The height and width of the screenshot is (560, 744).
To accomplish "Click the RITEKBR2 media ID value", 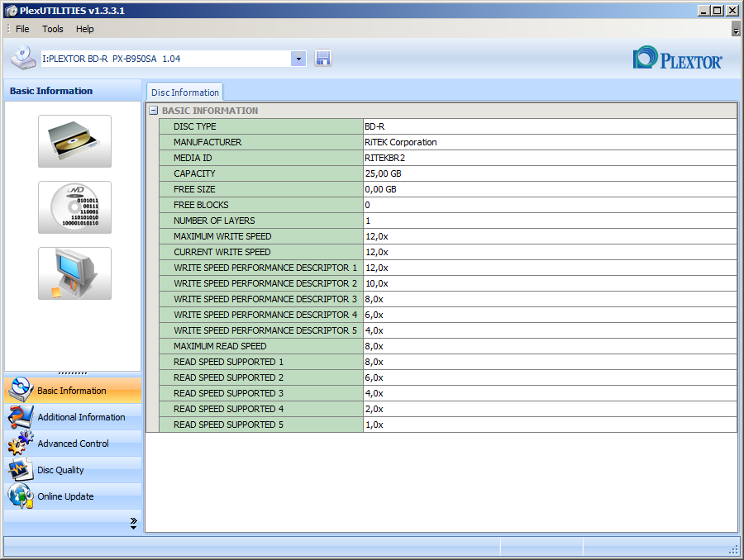I will (x=550, y=158).
